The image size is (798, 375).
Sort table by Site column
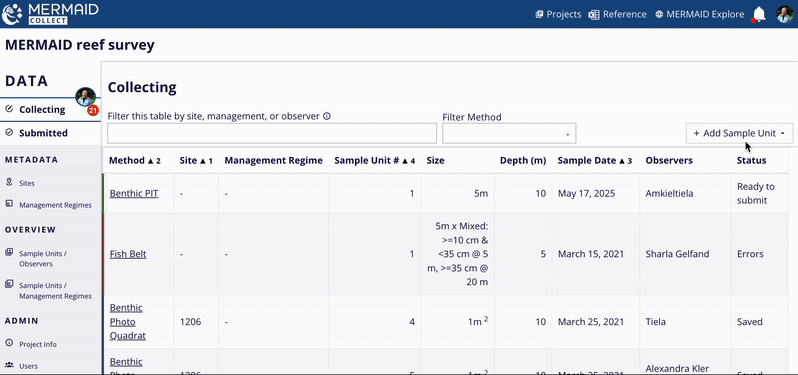click(196, 160)
